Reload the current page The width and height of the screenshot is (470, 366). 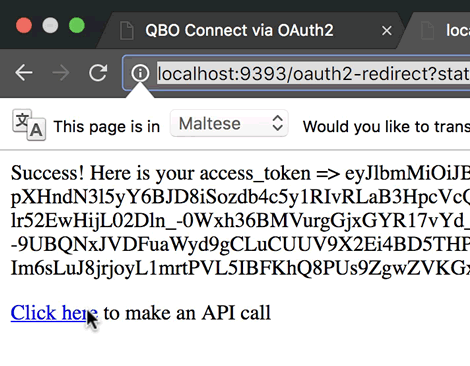point(98,72)
